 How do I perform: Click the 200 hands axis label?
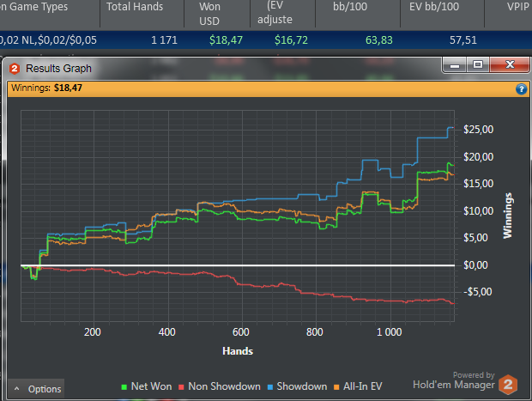point(93,332)
